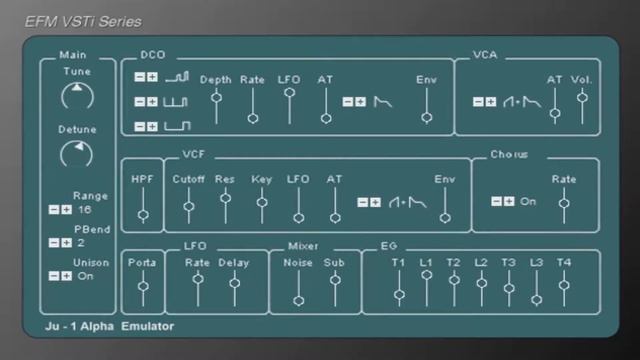Click the VCA Vol. slider handle
Image resolution: width=640 pixels, height=360 pixels.
click(582, 98)
